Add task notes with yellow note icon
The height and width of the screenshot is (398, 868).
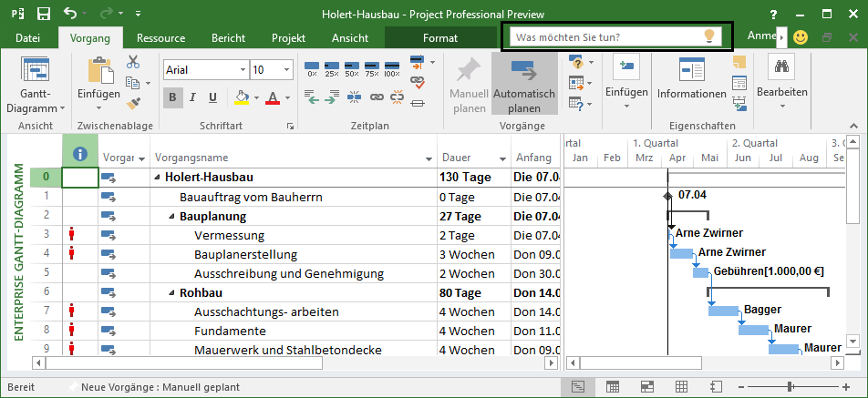[739, 61]
